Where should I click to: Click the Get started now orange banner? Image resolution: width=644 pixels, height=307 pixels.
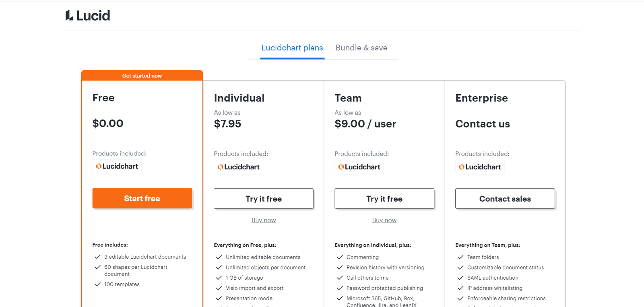(x=142, y=75)
